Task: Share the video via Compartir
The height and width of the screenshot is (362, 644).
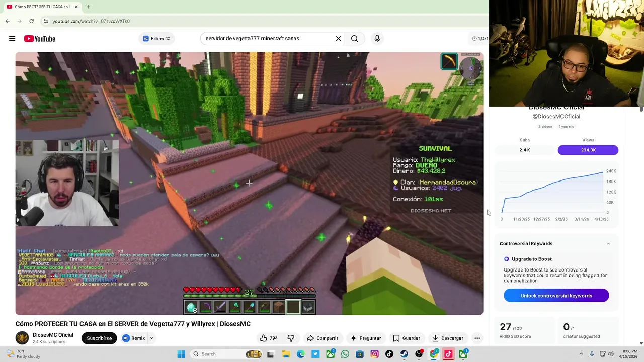Action: pyautogui.click(x=323, y=338)
